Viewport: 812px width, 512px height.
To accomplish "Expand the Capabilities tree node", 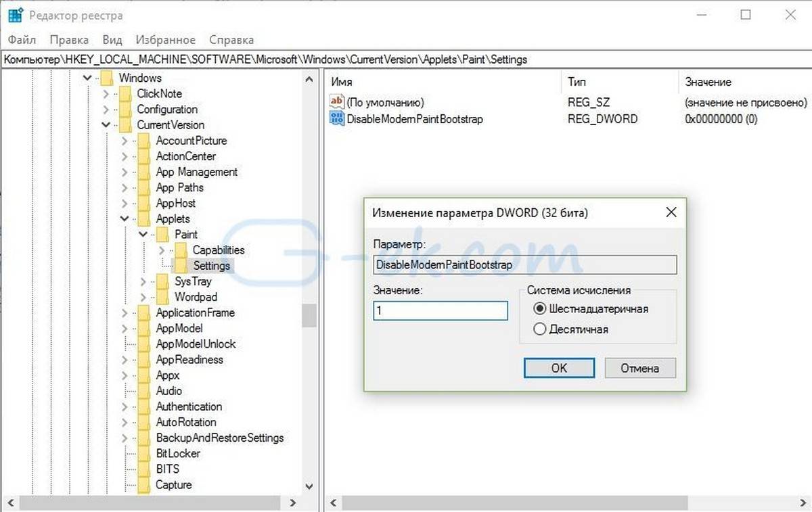I will (162, 250).
